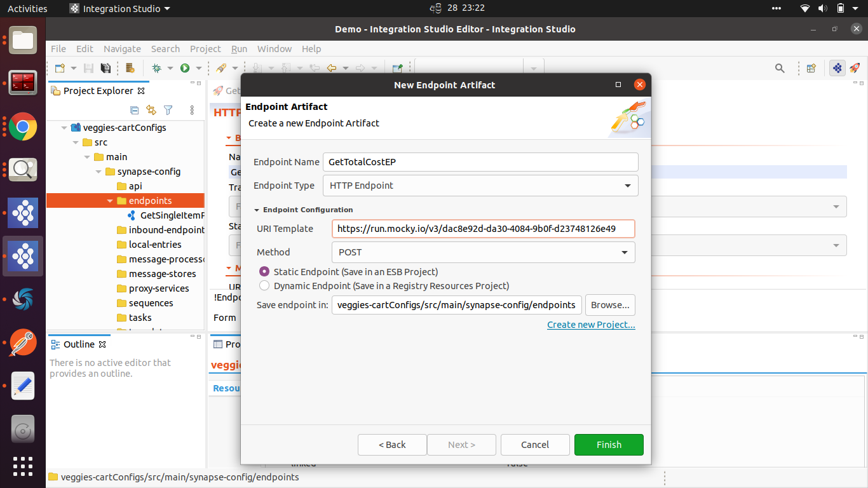
Task: Collapse All in Project Explorer
Action: click(134, 110)
